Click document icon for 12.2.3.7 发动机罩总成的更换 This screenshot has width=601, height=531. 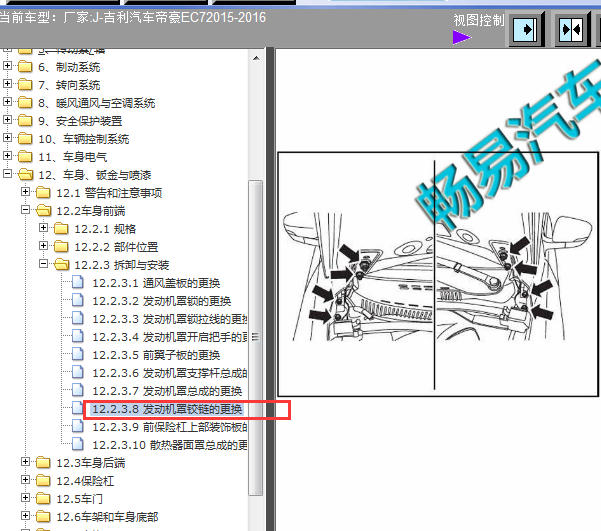pos(78,390)
